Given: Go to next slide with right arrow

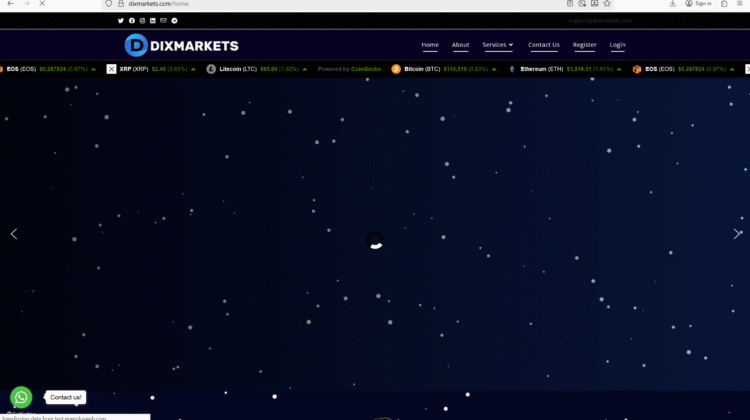Looking at the screenshot, I should pos(737,234).
